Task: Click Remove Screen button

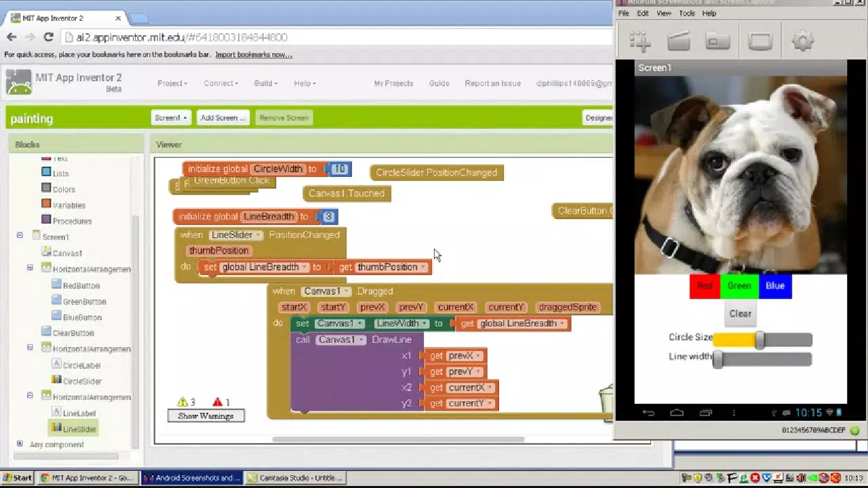Action: pos(283,118)
